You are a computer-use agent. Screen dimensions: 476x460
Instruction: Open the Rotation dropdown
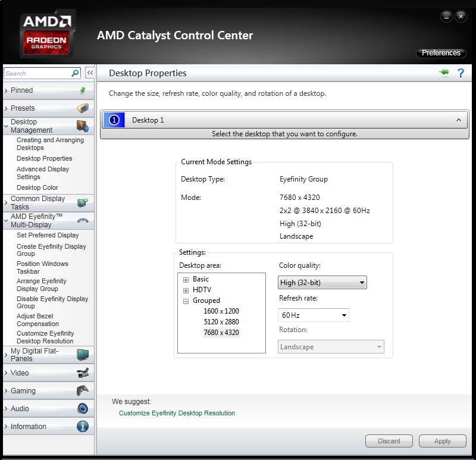coord(331,347)
